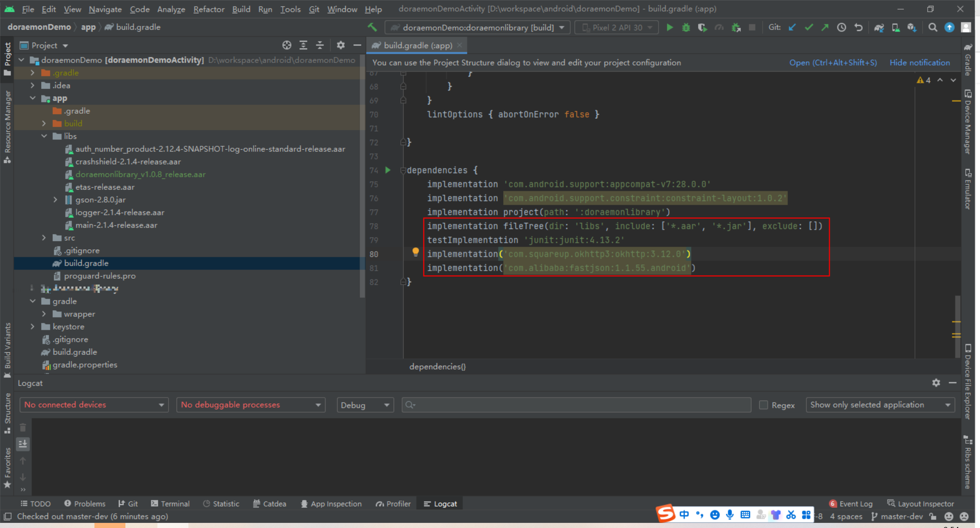Viewport: 980px width, 528px height.
Task: Collapse all in Project panel
Action: [320, 45]
